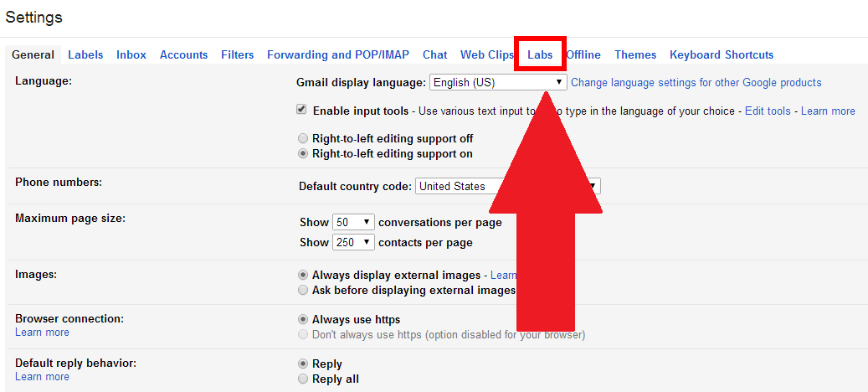
Task: Open the Default country code dropdown
Action: (507, 186)
